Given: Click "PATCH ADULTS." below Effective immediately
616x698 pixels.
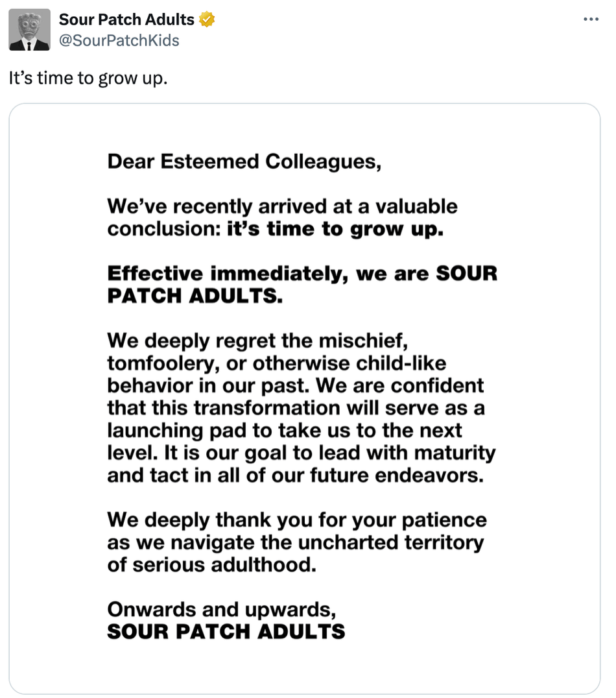Looking at the screenshot, I should click(195, 296).
